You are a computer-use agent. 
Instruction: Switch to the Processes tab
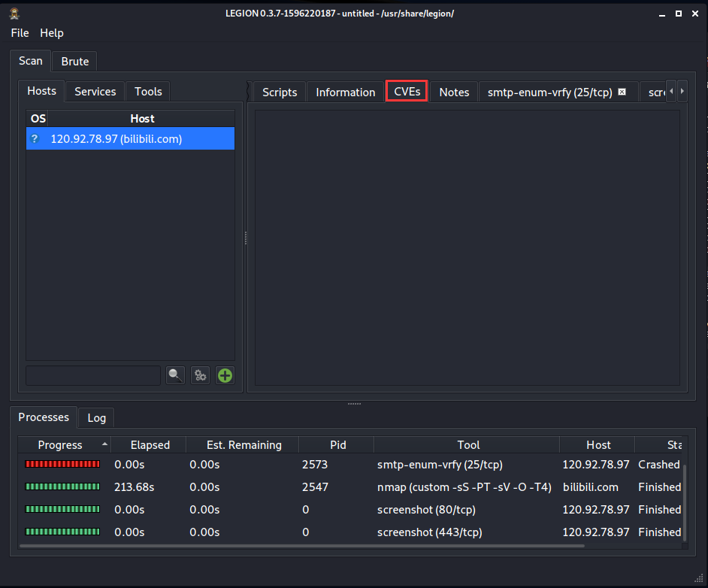tap(44, 417)
